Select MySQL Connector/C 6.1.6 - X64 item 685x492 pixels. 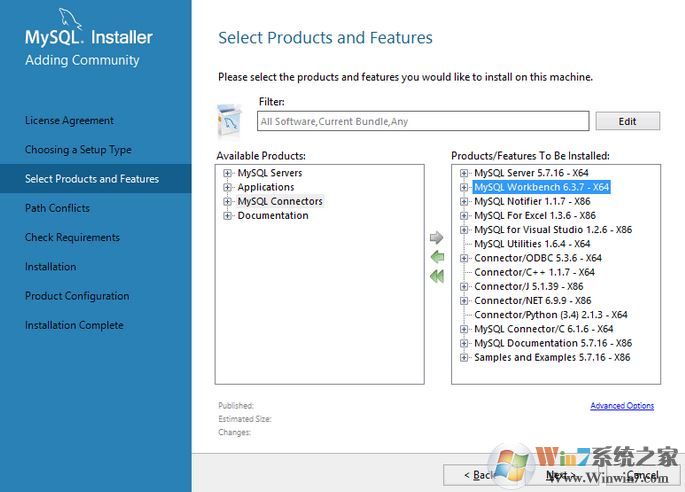[544, 329]
